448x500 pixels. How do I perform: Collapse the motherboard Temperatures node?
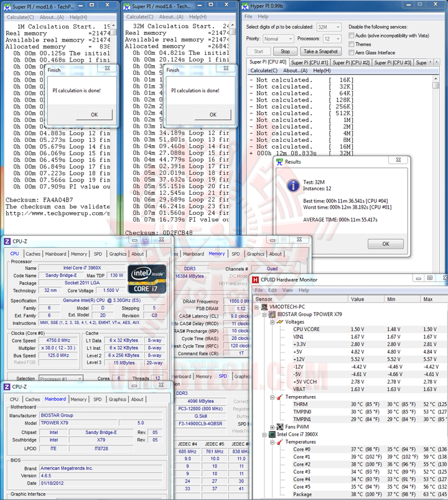(272, 397)
